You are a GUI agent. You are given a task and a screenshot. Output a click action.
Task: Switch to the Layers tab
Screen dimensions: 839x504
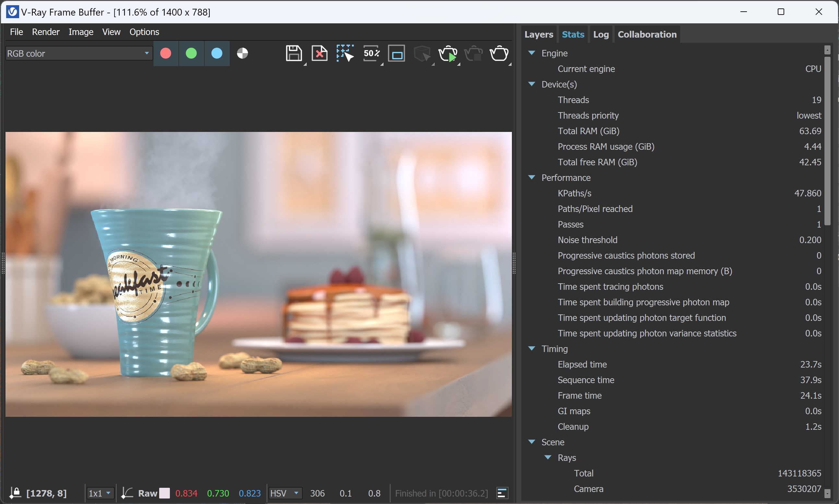[539, 34]
